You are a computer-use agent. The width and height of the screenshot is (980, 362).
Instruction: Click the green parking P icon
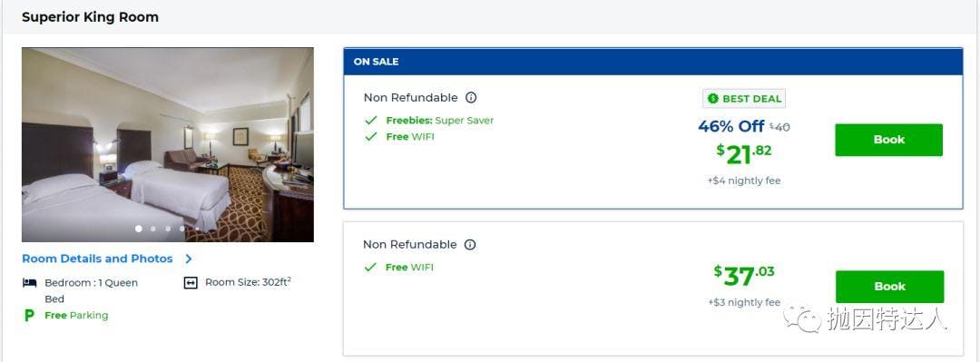pos(29,315)
